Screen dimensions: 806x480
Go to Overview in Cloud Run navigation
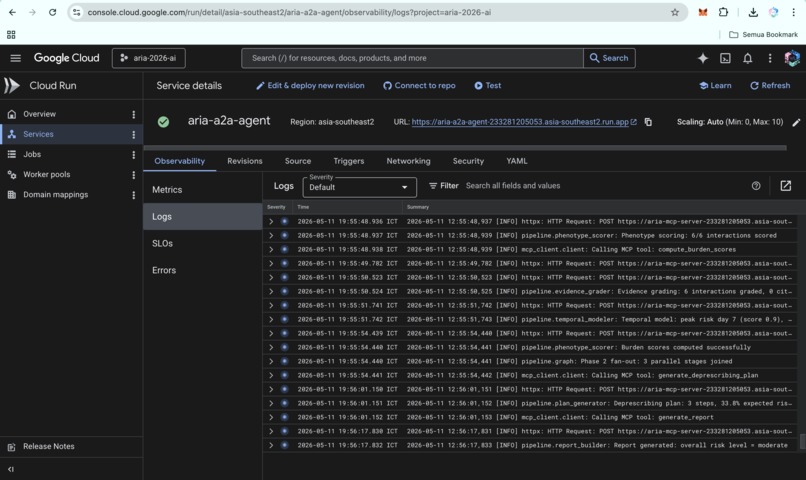pyautogui.click(x=39, y=114)
